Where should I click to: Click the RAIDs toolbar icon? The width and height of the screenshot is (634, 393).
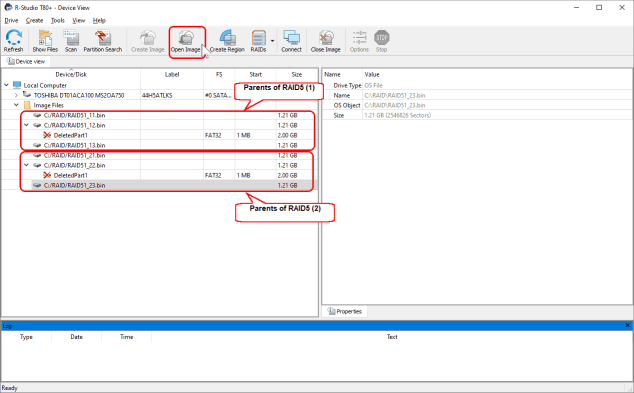(x=258, y=41)
